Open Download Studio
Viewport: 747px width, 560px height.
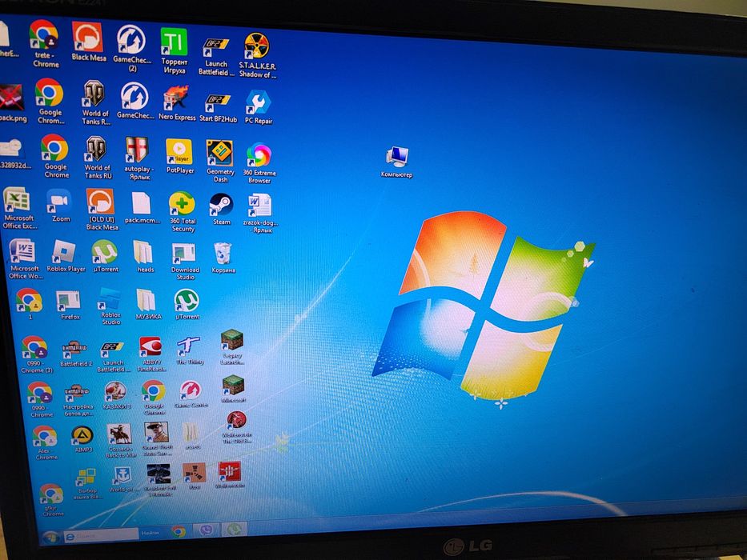pyautogui.click(x=185, y=261)
